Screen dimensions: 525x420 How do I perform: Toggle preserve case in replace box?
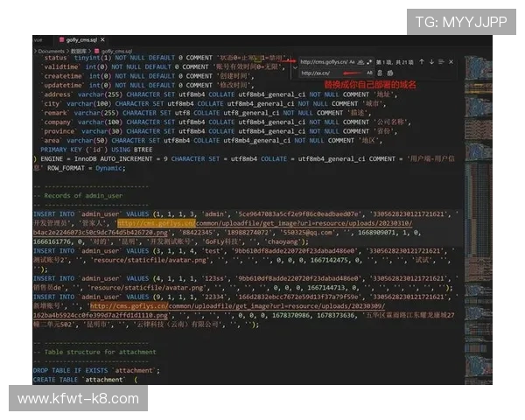(367, 73)
